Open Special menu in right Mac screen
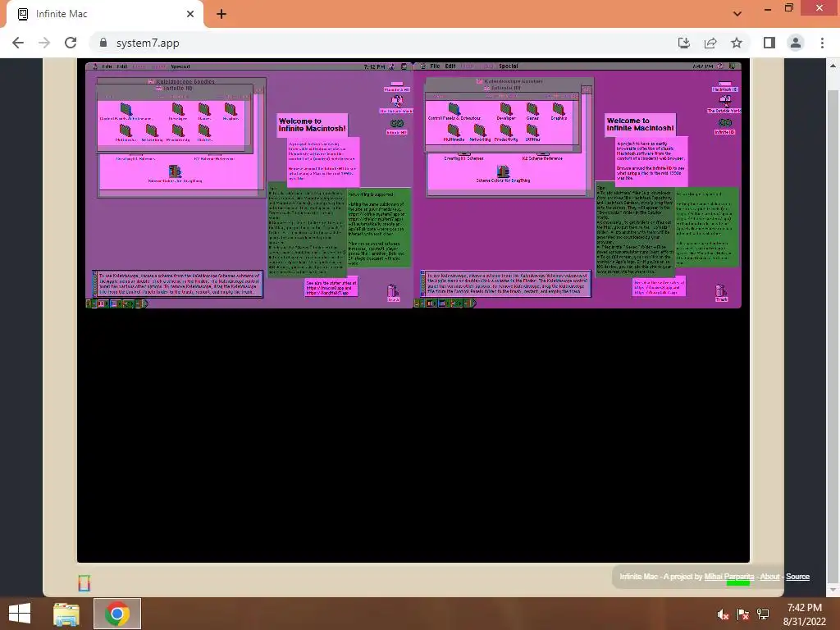The image size is (840, 630). [509, 66]
